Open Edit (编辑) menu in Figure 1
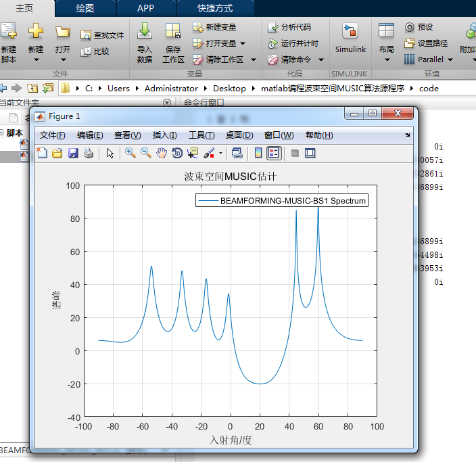The width and height of the screenshot is (476, 462). click(x=90, y=135)
